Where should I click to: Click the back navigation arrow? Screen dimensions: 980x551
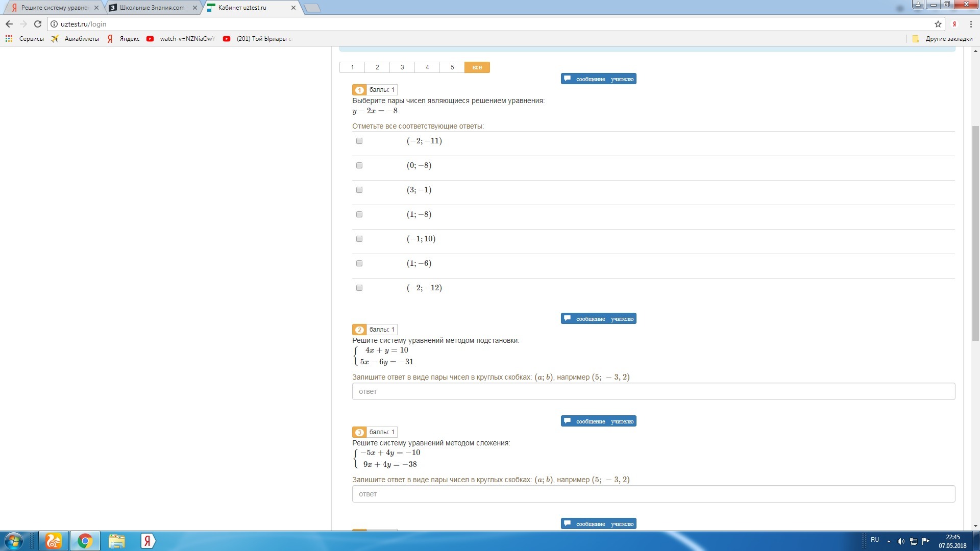click(x=9, y=24)
